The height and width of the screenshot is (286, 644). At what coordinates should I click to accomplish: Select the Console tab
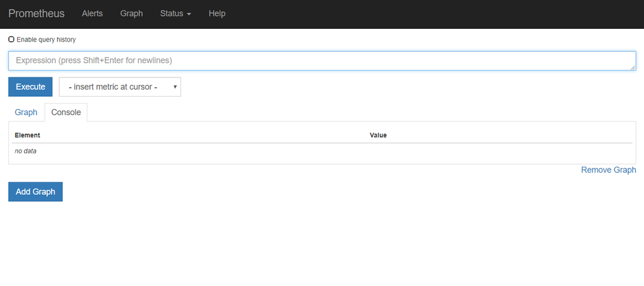coord(66,113)
